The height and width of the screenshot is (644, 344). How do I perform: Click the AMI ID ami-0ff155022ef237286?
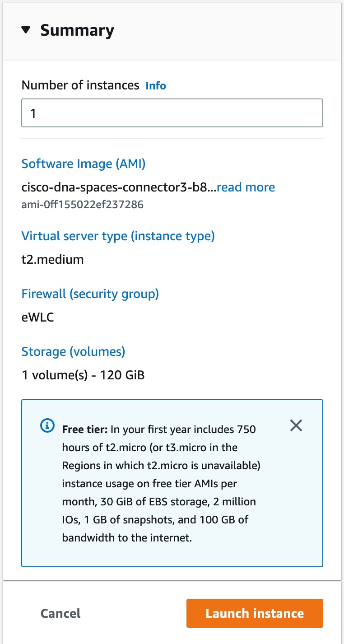[83, 205]
